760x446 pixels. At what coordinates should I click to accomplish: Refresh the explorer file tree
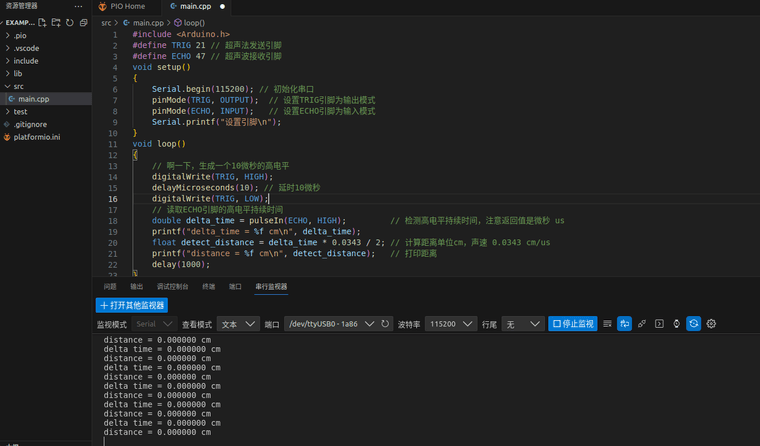tap(70, 22)
